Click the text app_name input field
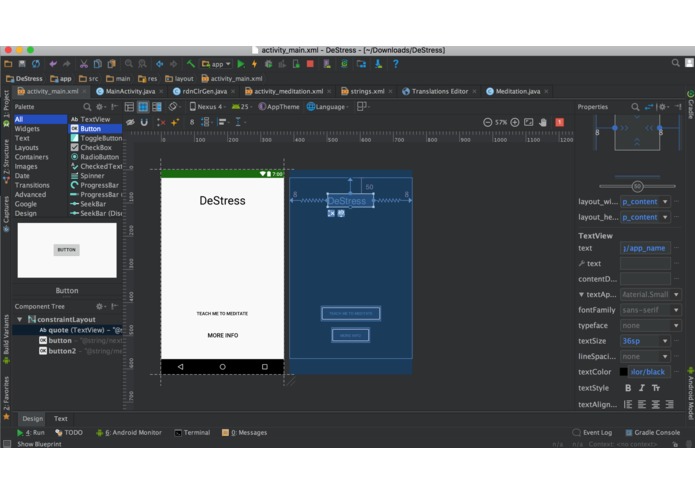695x494 pixels. [645, 248]
